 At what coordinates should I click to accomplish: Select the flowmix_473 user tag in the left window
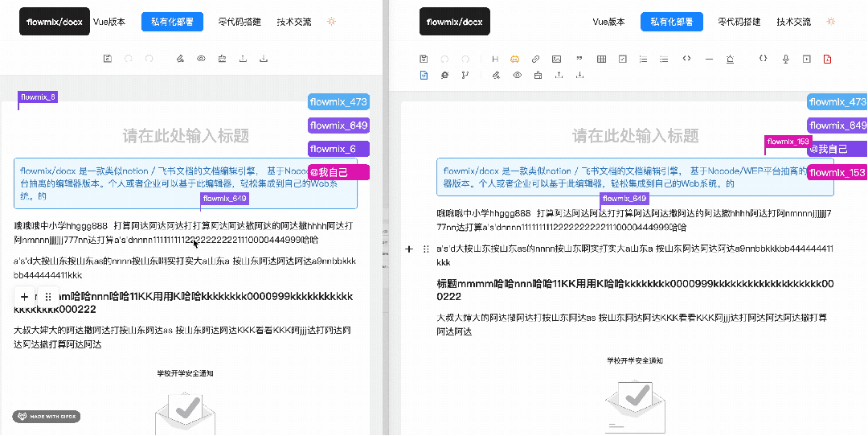pos(338,102)
